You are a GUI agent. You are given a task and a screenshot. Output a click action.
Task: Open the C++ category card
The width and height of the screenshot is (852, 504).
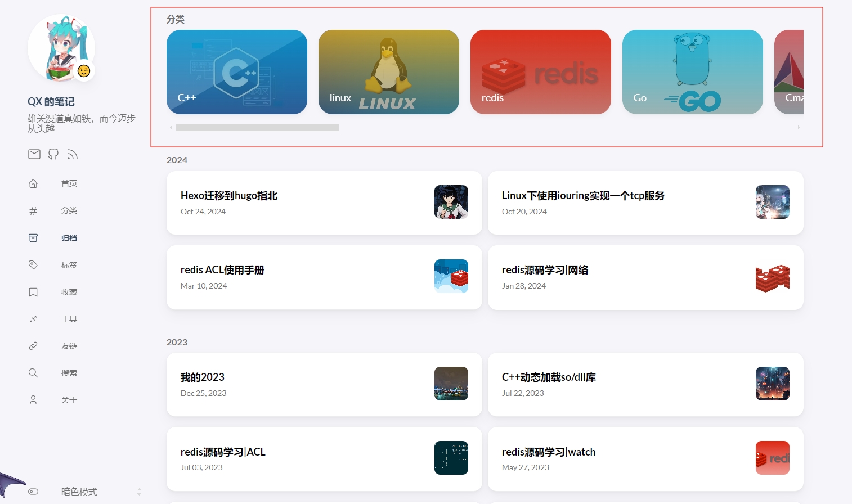(237, 72)
